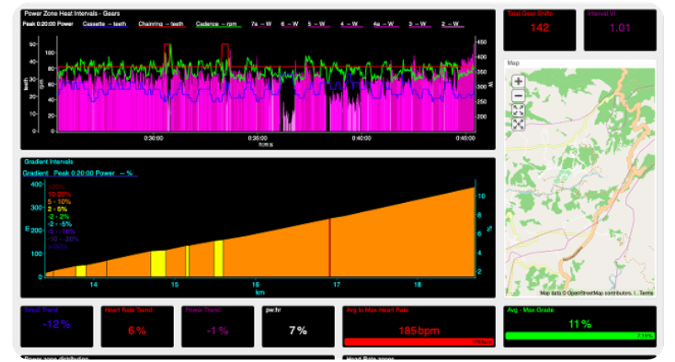The height and width of the screenshot is (362, 675).
Task: Click the 0:35:00 time axis label
Action: coord(257,138)
